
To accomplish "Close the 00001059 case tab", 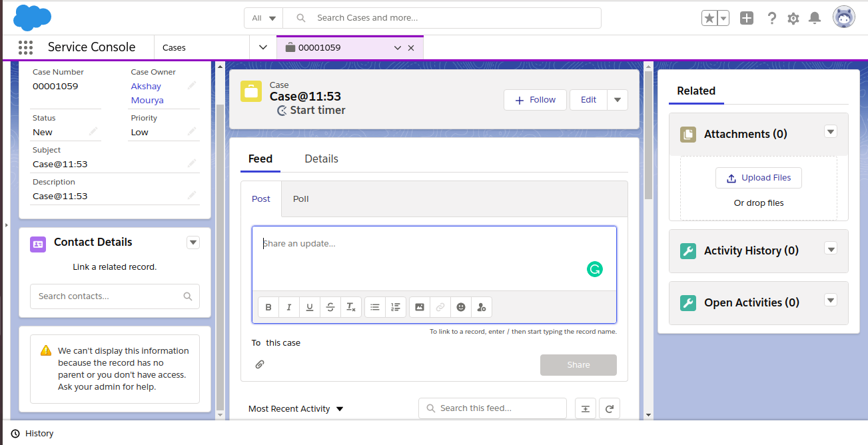I will [x=411, y=48].
